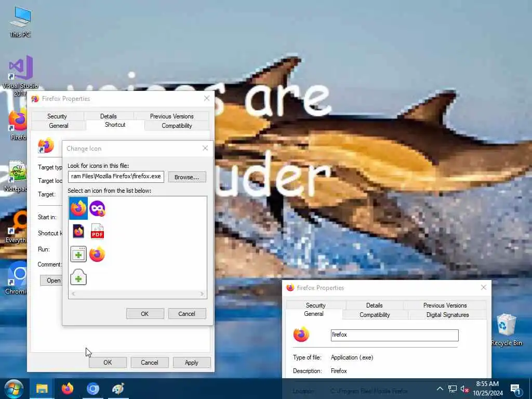Select the purple private browsing mask icon
The width and height of the screenshot is (532, 399).
point(97,208)
